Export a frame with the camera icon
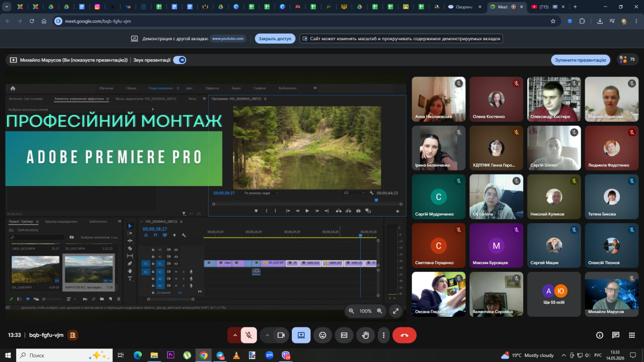Viewport: 644px width, 362px height. click(358, 211)
